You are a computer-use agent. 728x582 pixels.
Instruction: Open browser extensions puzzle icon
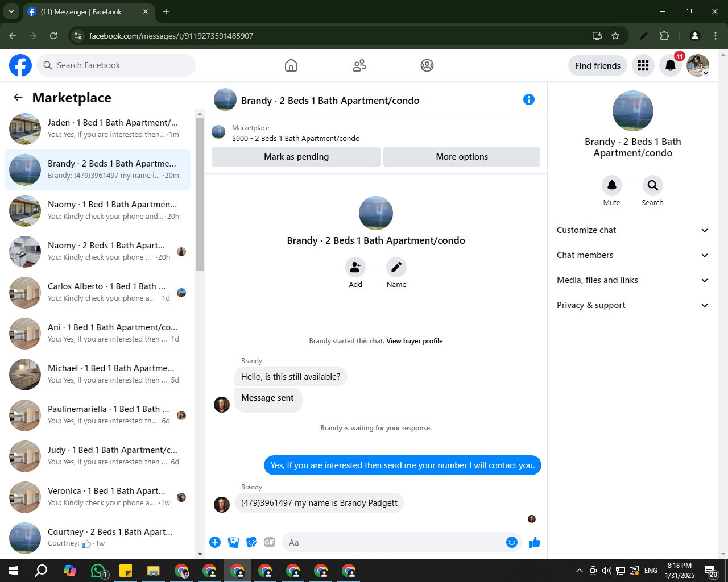(664, 36)
